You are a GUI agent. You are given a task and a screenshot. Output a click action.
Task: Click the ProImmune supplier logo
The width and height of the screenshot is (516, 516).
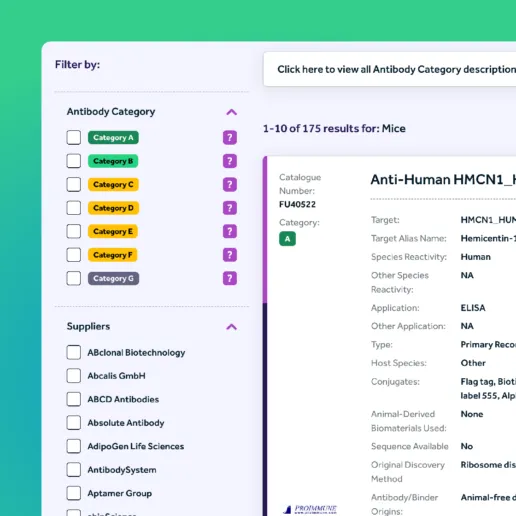(x=310, y=509)
